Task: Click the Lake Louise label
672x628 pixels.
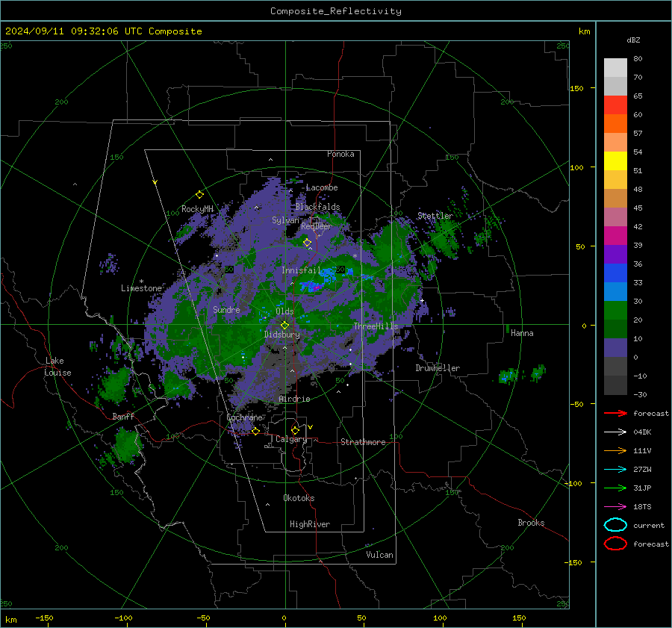Action: 57,367
